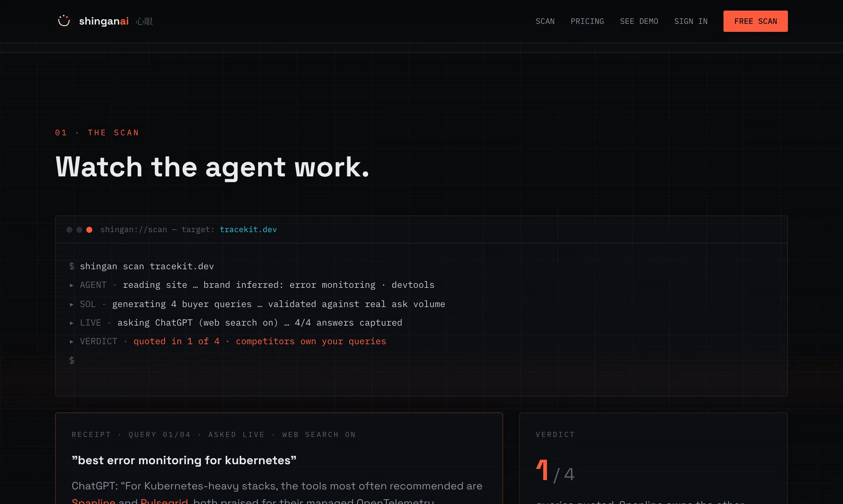
Task: Click the '01 · THE SCAN' section label
Action: pos(97,133)
